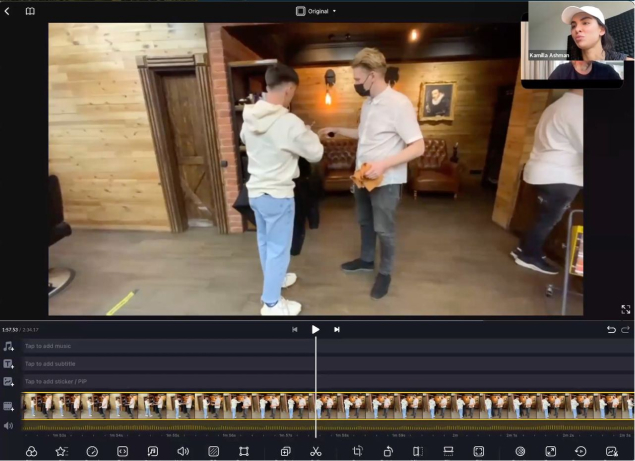Open the hatched background tool
This screenshot has width=635, height=461.
tap(213, 452)
